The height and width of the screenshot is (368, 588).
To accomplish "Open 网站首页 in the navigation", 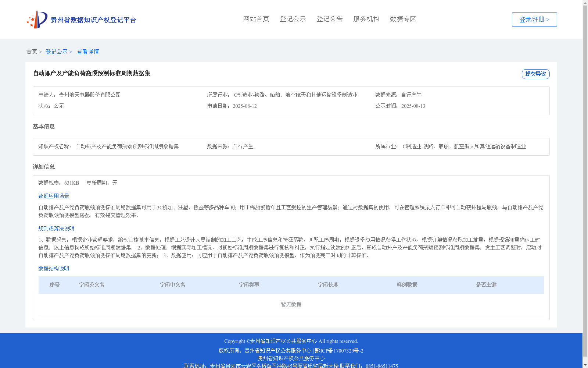I will 256,19.
